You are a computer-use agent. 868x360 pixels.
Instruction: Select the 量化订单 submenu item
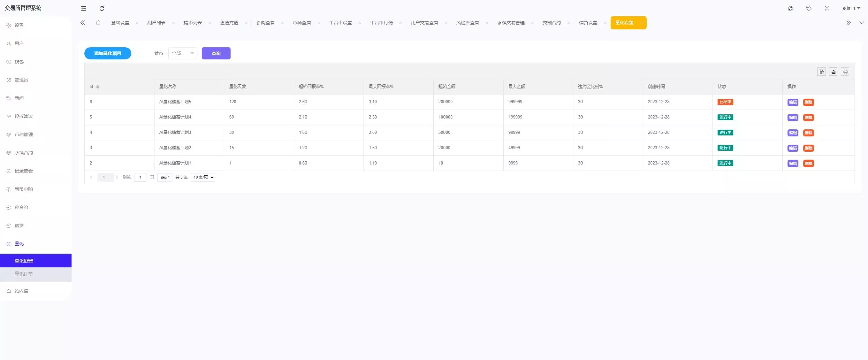24,274
